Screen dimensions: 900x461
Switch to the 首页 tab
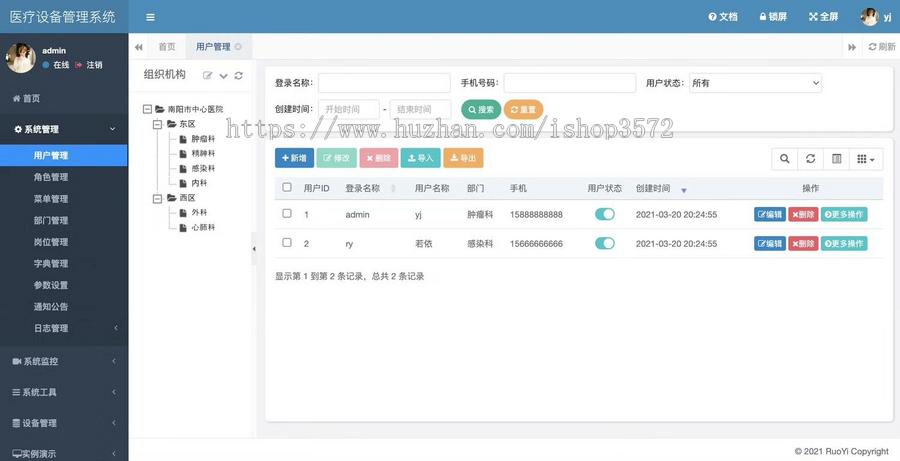pos(167,47)
